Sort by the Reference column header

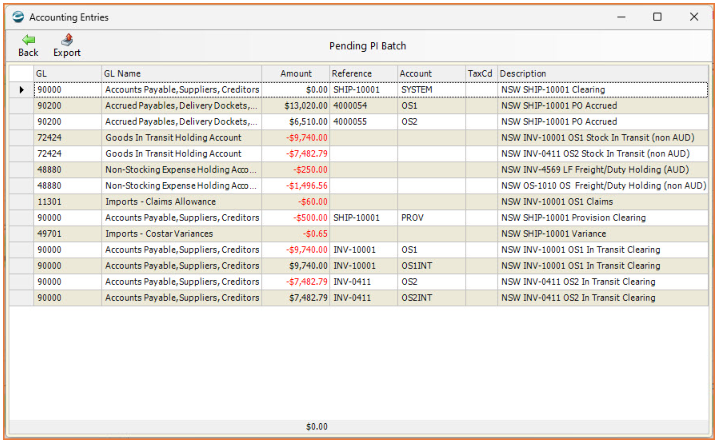[364, 74]
